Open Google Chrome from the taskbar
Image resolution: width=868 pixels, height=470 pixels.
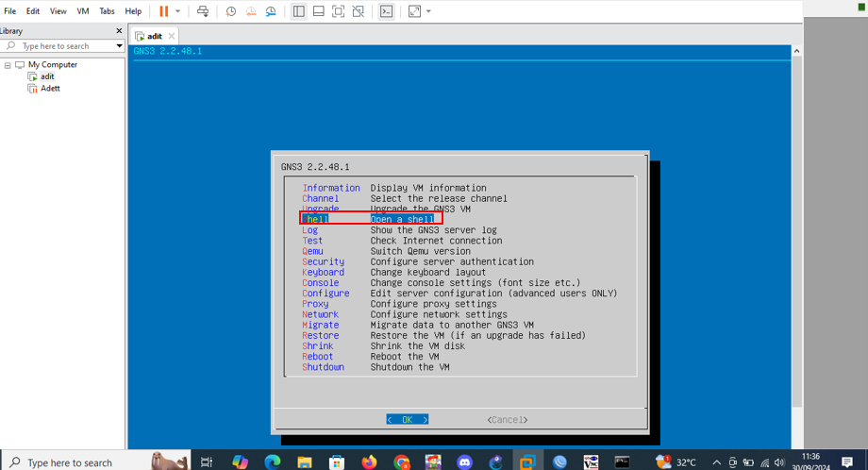[401, 462]
